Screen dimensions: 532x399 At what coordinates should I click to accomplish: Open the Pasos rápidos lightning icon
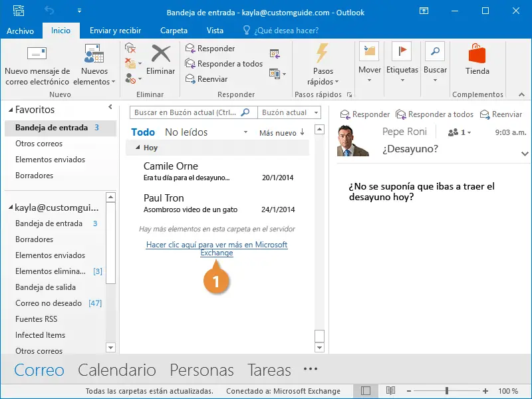(x=323, y=53)
